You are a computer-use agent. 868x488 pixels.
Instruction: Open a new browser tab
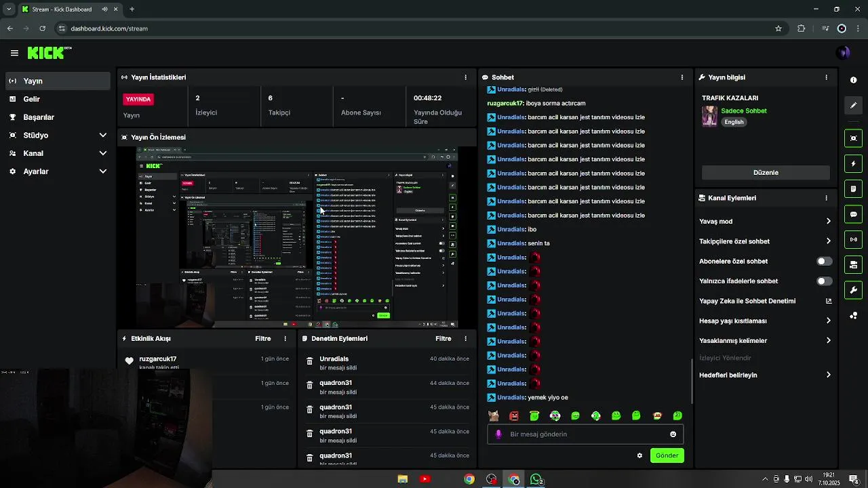point(132,9)
